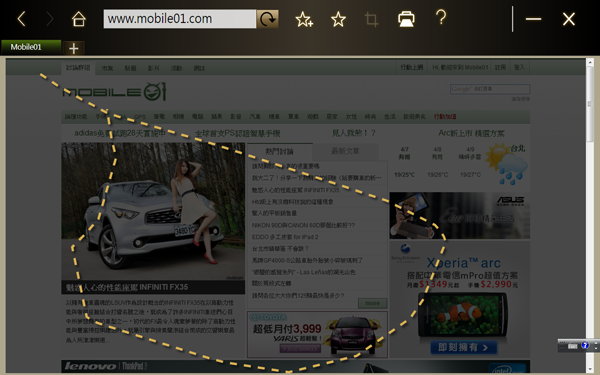Switch to the 最新文章 tab
600x375 pixels.
[345, 151]
